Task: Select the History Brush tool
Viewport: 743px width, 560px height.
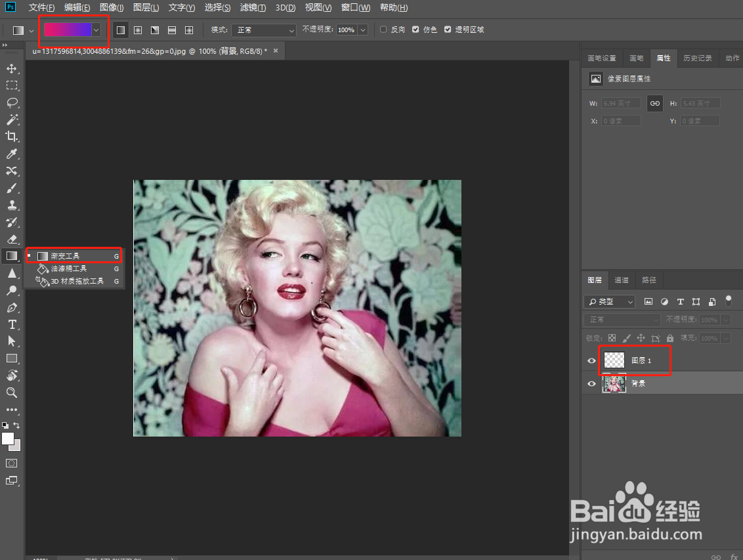Action: tap(12, 222)
